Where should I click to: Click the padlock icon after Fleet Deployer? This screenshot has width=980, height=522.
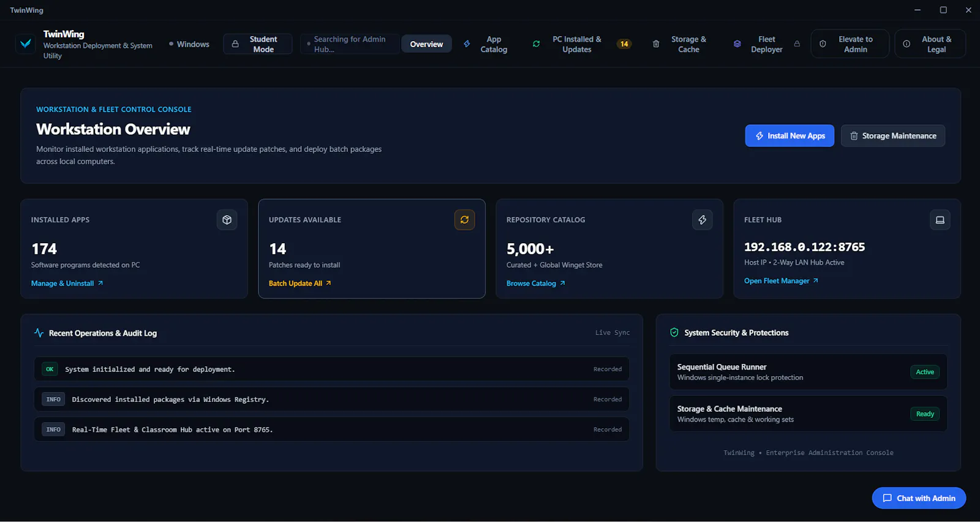(x=797, y=44)
